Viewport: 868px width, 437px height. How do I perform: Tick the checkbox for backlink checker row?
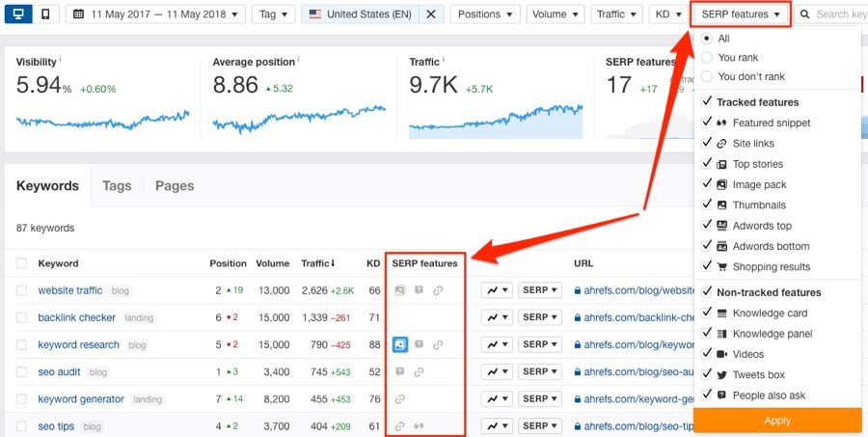coord(21,317)
